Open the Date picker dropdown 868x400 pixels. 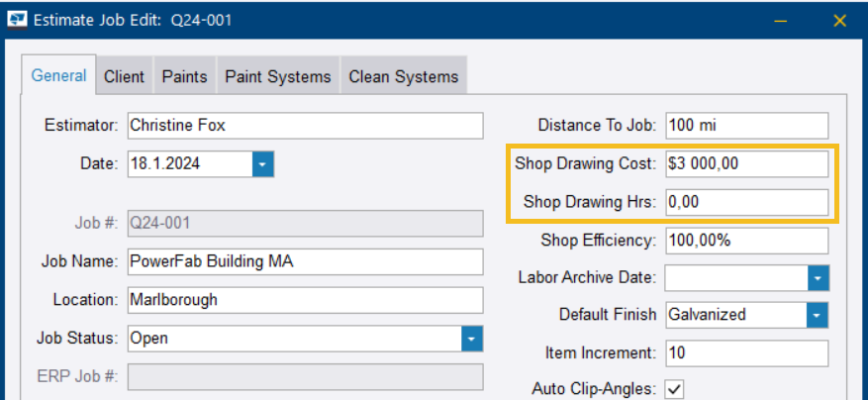(262, 164)
